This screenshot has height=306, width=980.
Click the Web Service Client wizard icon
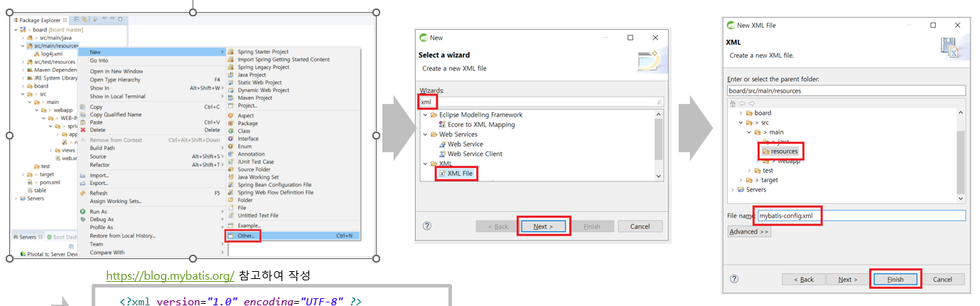441,154
